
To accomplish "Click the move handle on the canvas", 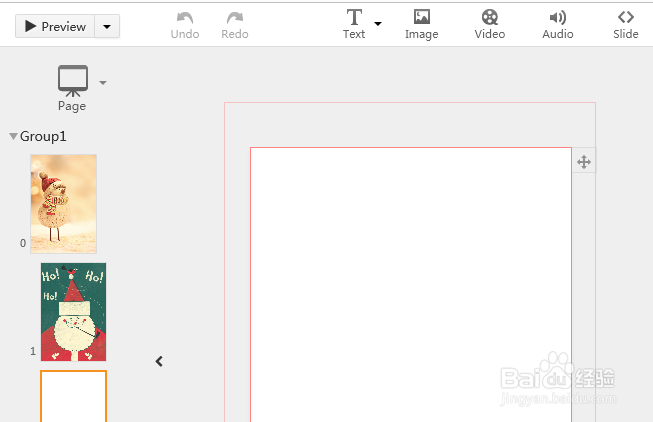I will tap(584, 162).
